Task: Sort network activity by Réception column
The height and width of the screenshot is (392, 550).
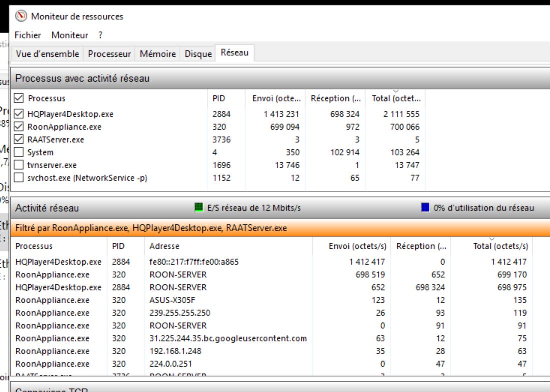Action: [421, 246]
